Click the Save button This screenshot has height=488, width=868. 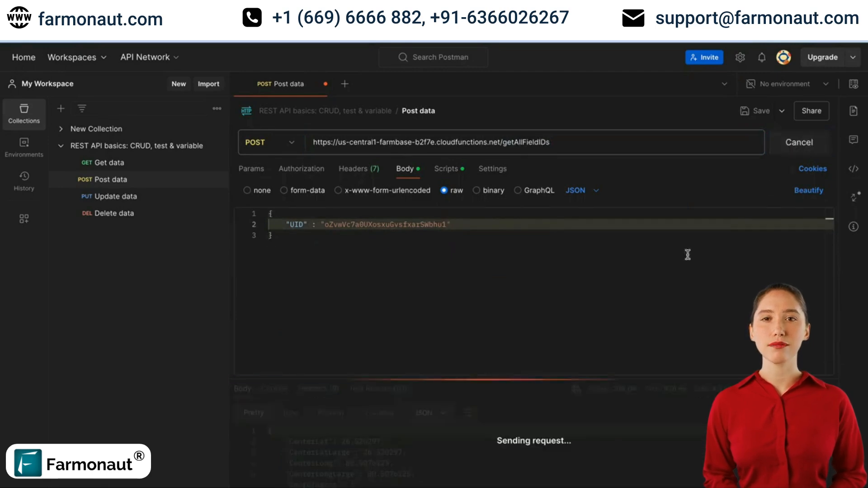(761, 111)
